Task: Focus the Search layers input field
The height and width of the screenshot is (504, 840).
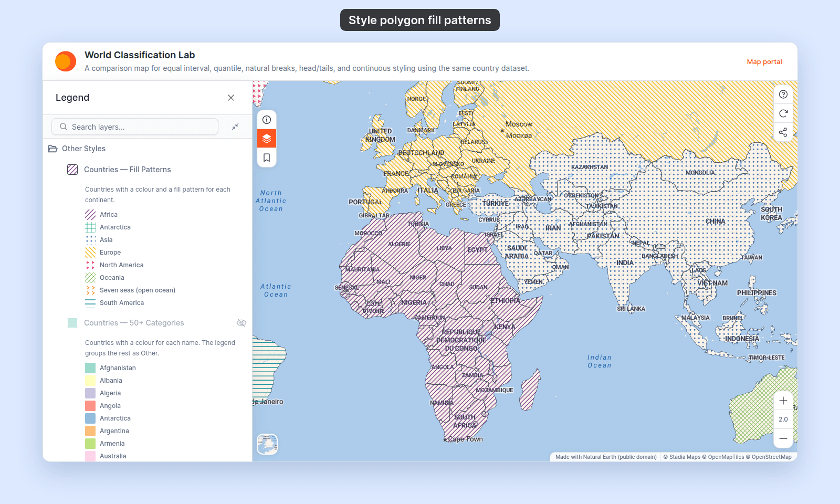Action: point(135,127)
